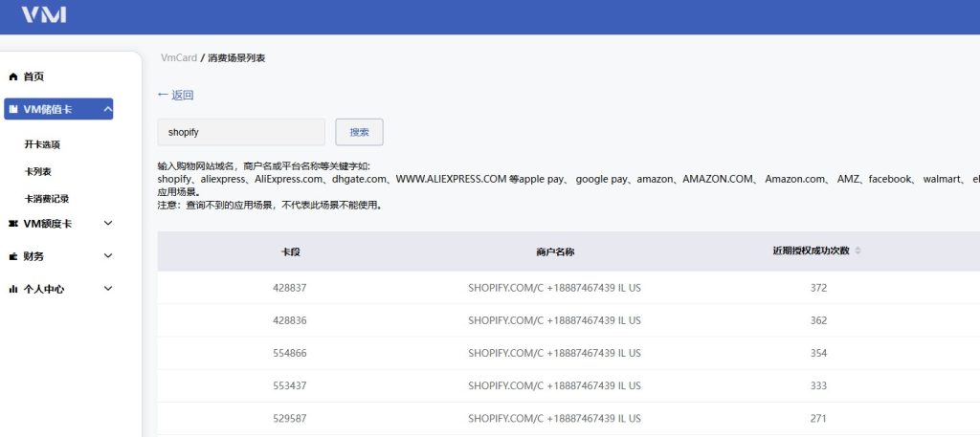Click the home icon beside 首页

point(13,76)
